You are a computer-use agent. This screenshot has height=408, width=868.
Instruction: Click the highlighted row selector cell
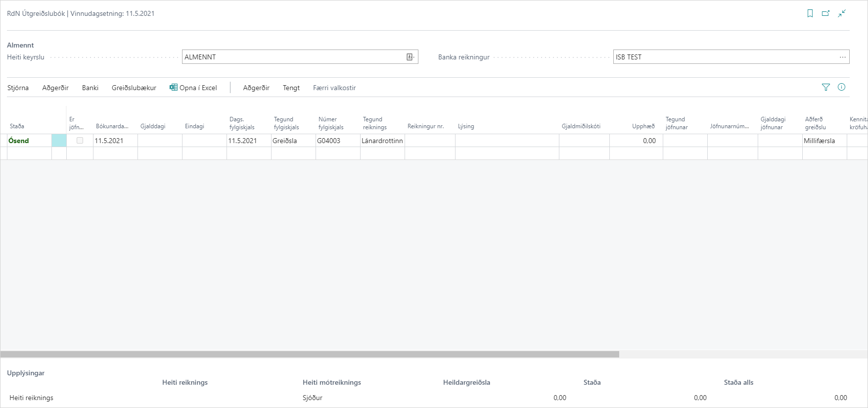59,141
